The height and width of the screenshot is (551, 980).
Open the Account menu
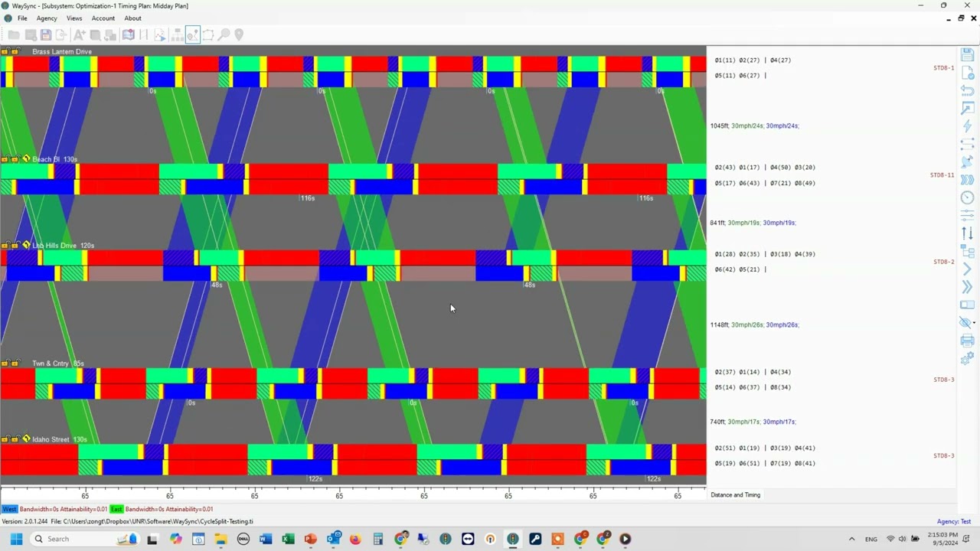click(x=103, y=18)
